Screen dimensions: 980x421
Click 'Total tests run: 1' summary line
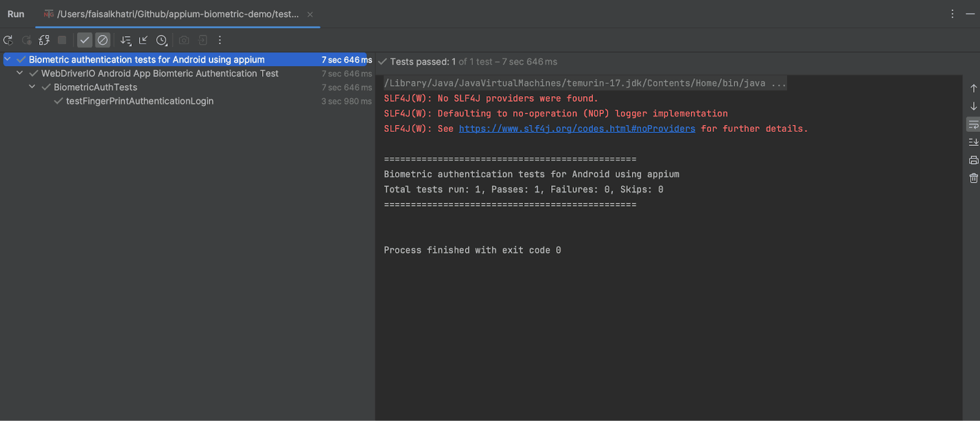[524, 189]
